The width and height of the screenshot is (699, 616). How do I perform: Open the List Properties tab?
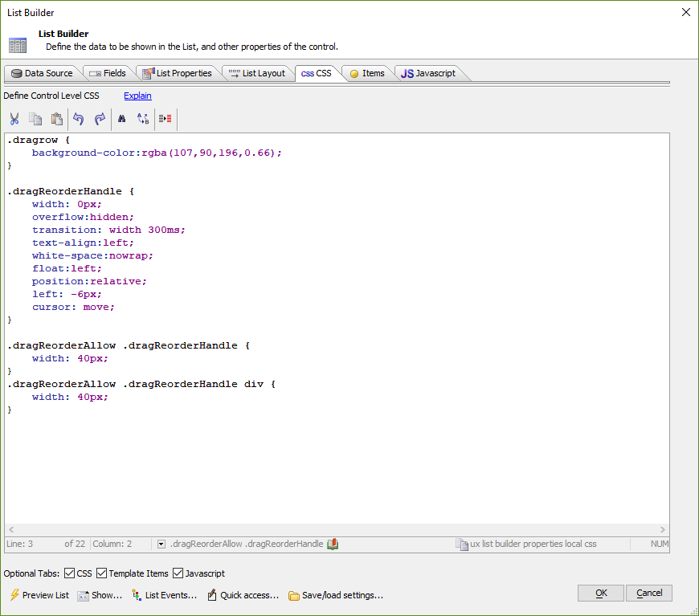[x=178, y=73]
